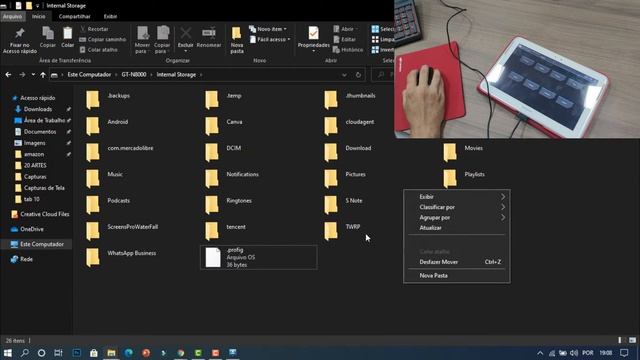Click Colar atalho in the ribbon
Viewport: 640px width, 360px height.
[x=98, y=49]
